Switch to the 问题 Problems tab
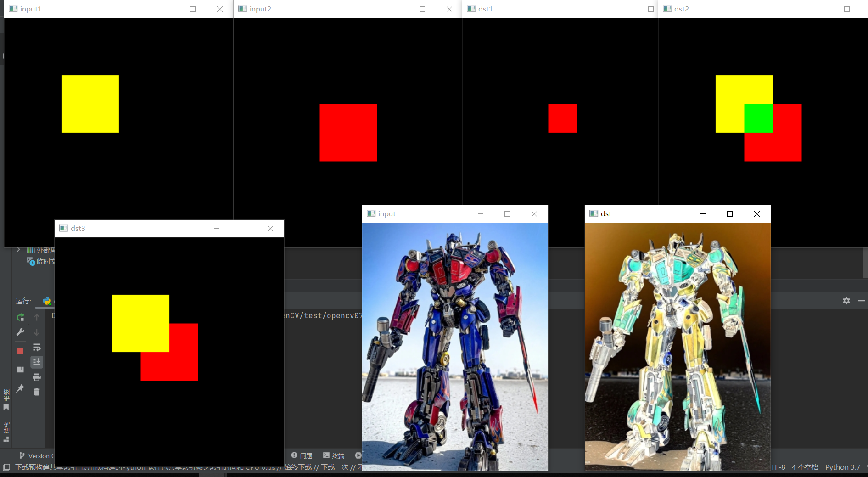Screen dimensions: 868x477 (x=306, y=455)
